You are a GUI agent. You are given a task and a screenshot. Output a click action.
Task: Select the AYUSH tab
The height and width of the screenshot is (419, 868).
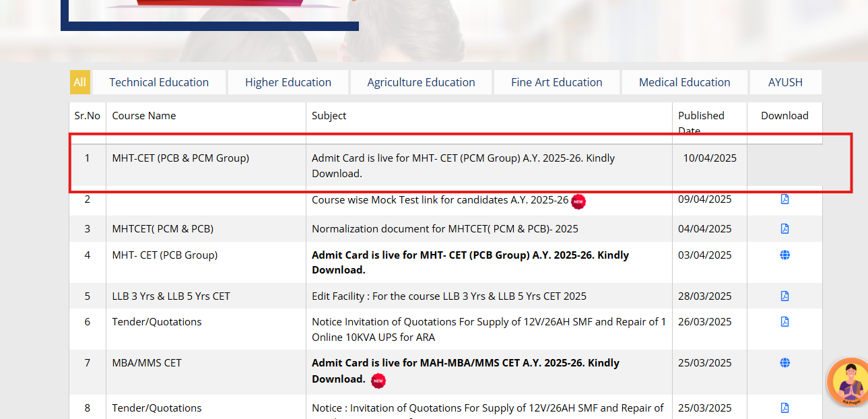point(784,82)
